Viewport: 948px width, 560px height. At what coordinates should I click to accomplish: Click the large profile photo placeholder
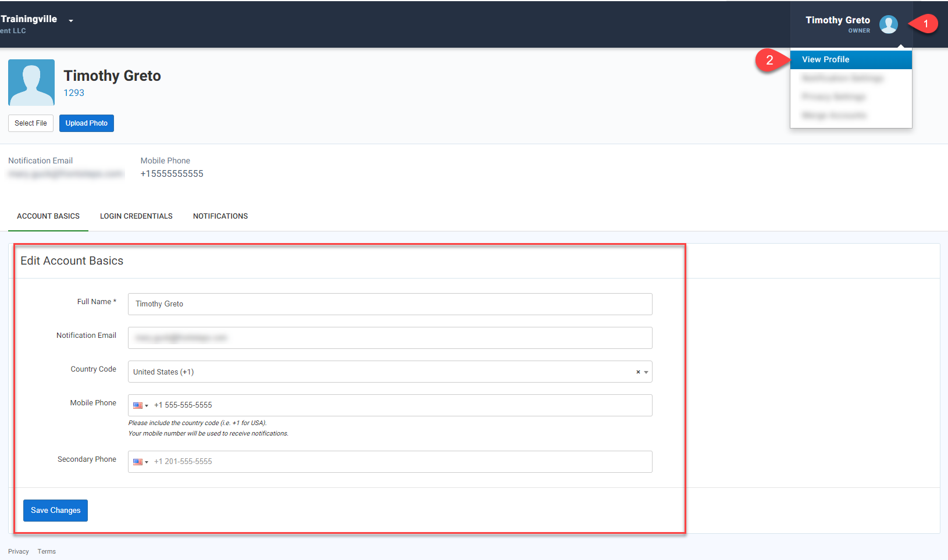[x=31, y=83]
